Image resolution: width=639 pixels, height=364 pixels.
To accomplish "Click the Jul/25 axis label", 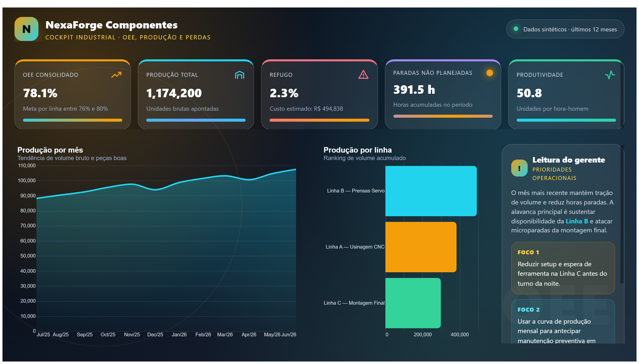I will point(43,335).
